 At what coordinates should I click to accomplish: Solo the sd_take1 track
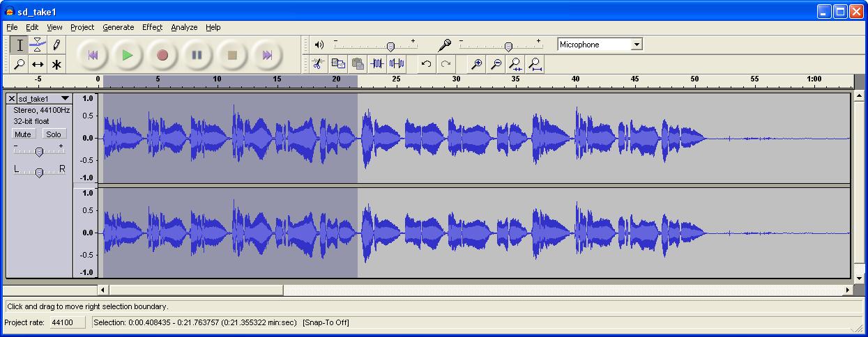(x=54, y=134)
